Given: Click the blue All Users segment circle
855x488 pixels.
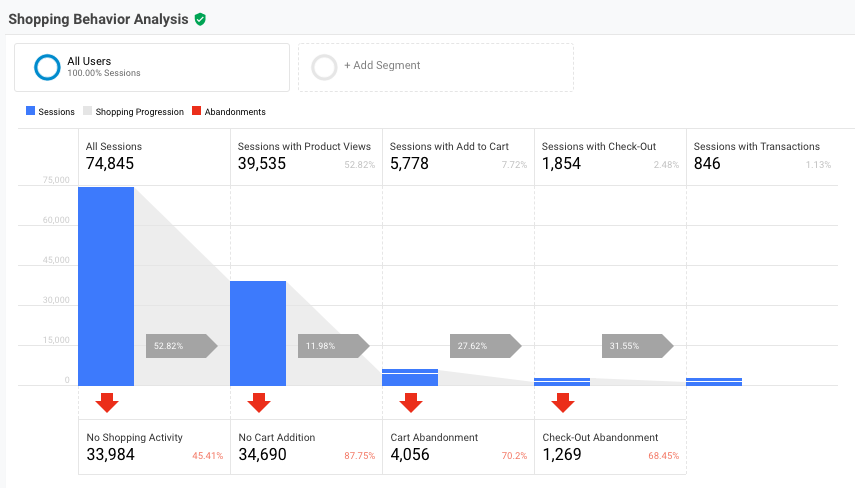Looking at the screenshot, I should click(x=47, y=67).
